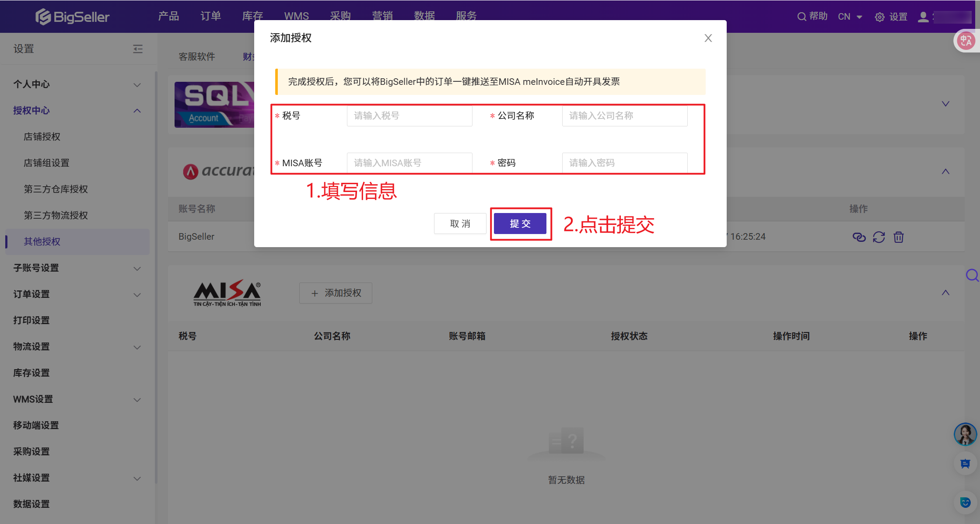Open 打印设置 in sidebar
Viewport: 980px width, 524px height.
pyautogui.click(x=31, y=321)
